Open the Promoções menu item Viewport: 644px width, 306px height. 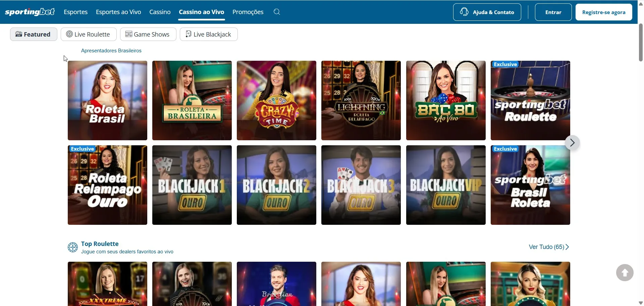point(248,12)
